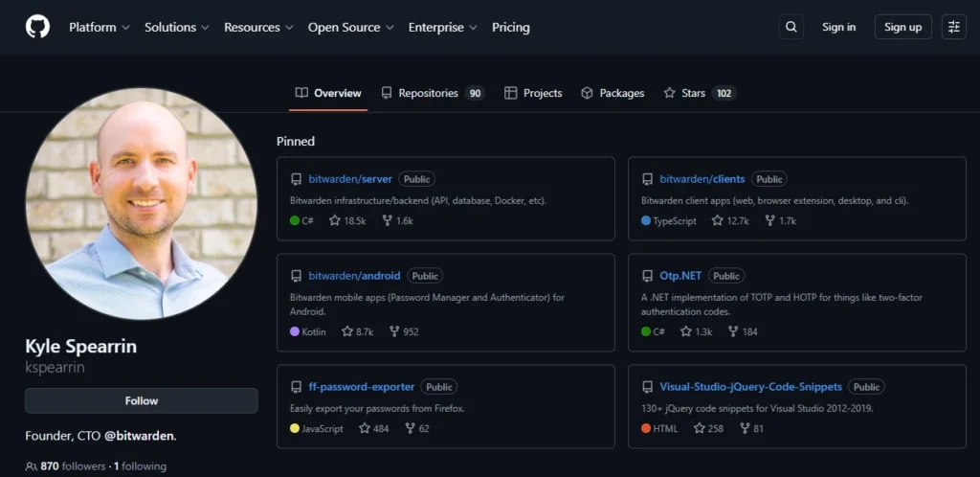Click the Stars count badge 102

click(x=724, y=93)
